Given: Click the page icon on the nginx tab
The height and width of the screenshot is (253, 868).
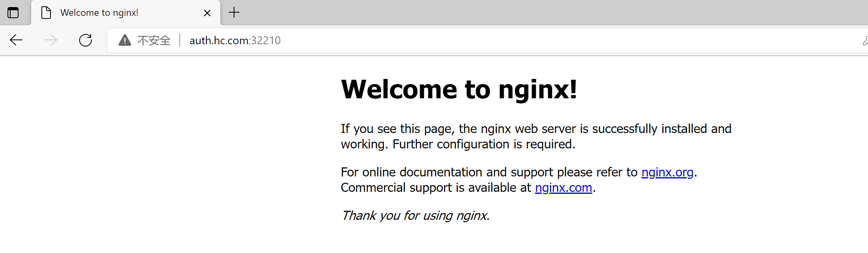Looking at the screenshot, I should click(x=46, y=13).
